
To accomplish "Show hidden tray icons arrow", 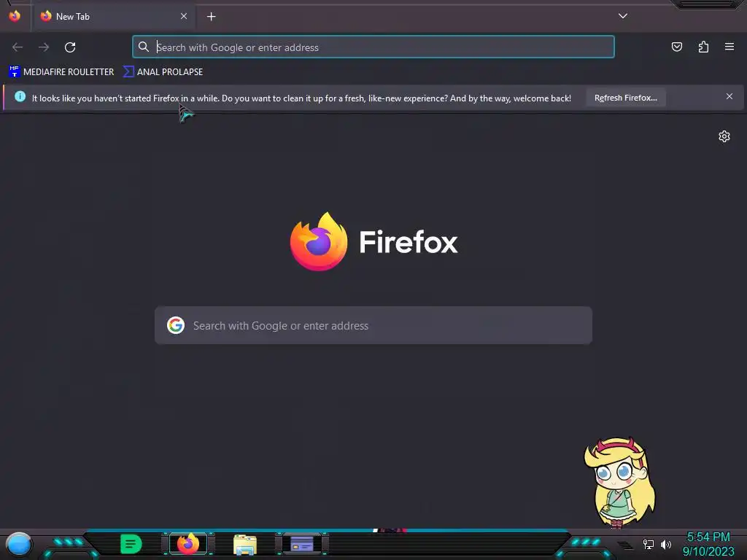I will point(625,545).
